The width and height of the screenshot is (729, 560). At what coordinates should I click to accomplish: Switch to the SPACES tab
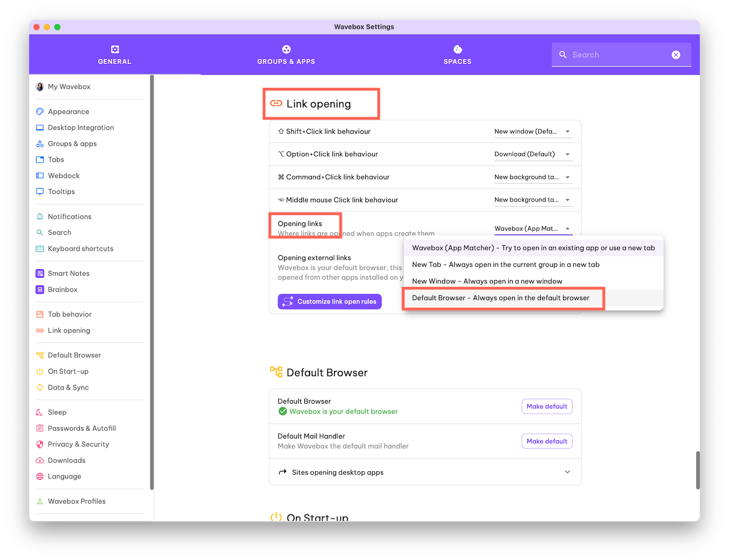(458, 55)
